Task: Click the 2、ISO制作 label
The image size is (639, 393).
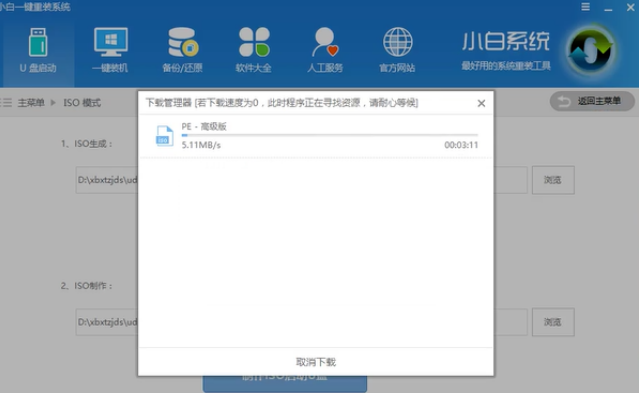Action: pyautogui.click(x=87, y=286)
